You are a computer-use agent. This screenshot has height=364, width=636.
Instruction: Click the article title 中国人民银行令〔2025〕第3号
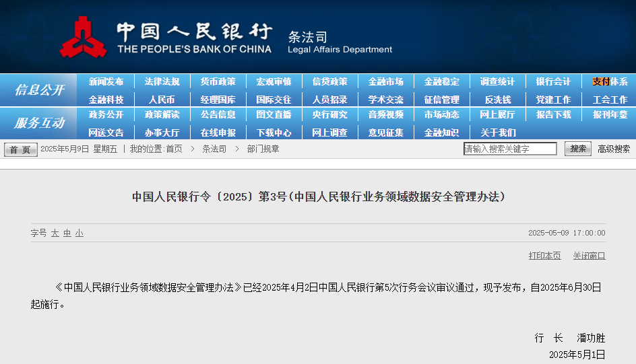pos(319,196)
